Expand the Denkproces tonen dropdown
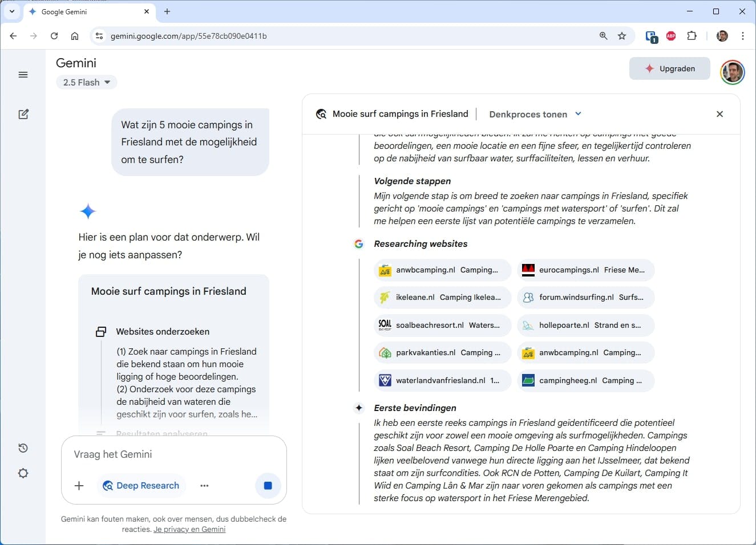The height and width of the screenshot is (545, 756). coord(535,114)
